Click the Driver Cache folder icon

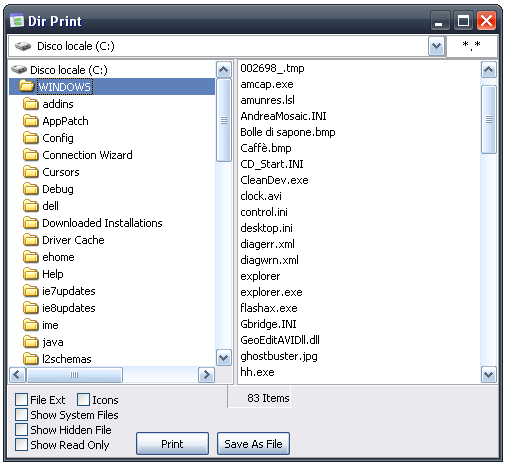(x=31, y=240)
